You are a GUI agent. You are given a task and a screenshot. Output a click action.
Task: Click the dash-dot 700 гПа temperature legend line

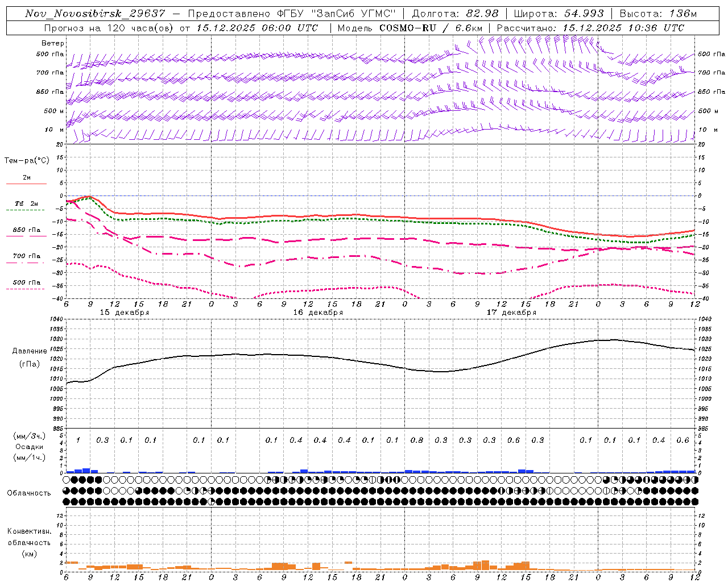pyautogui.click(x=26, y=263)
